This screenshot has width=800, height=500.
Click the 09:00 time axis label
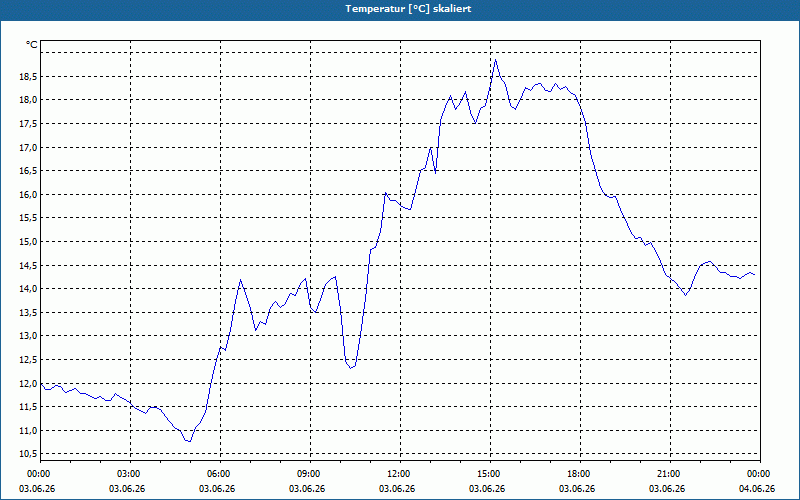(x=310, y=474)
